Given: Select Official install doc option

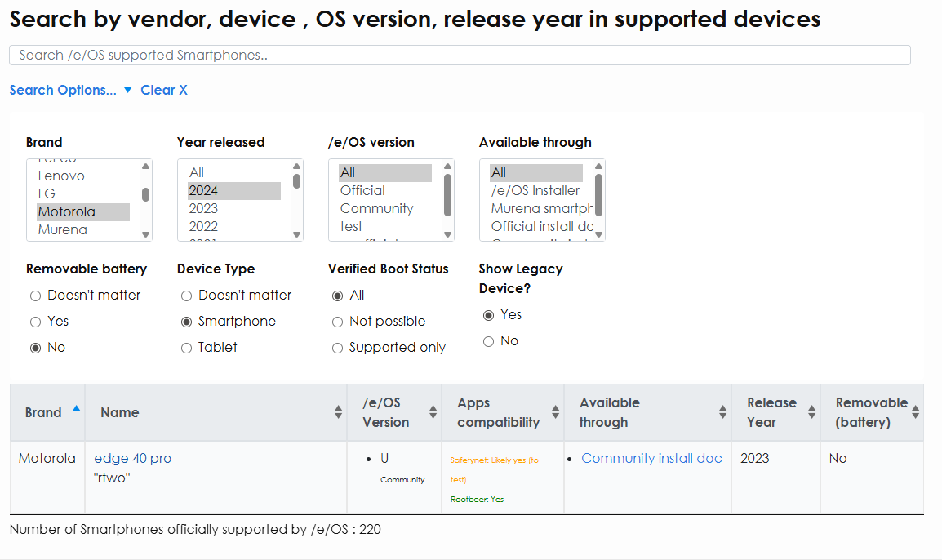Looking at the screenshot, I should [x=541, y=226].
